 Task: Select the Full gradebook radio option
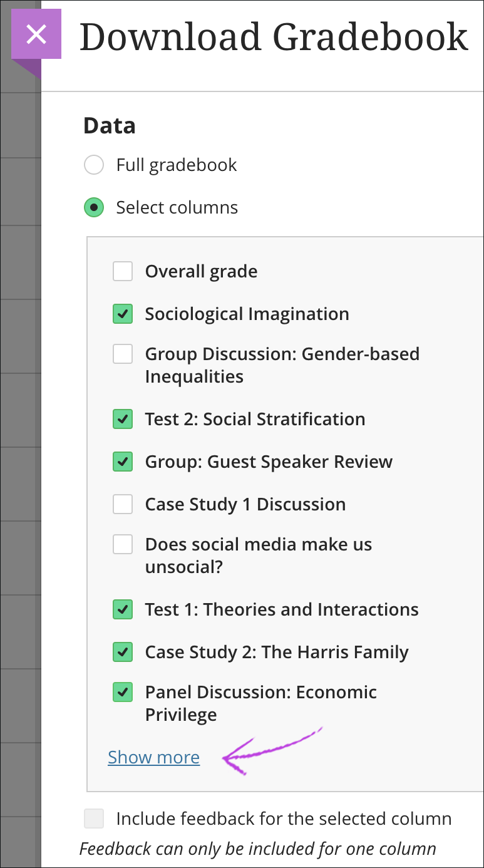point(94,165)
